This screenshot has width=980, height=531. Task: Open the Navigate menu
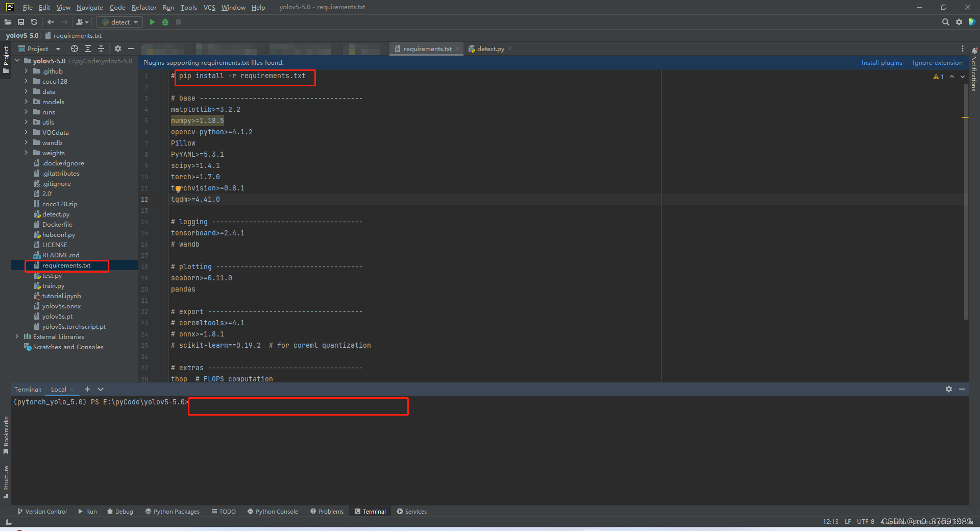click(x=90, y=7)
